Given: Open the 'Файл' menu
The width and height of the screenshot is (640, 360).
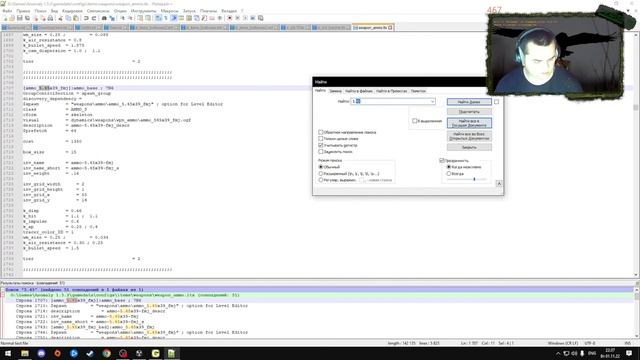Looking at the screenshot, I should (x=7, y=11).
